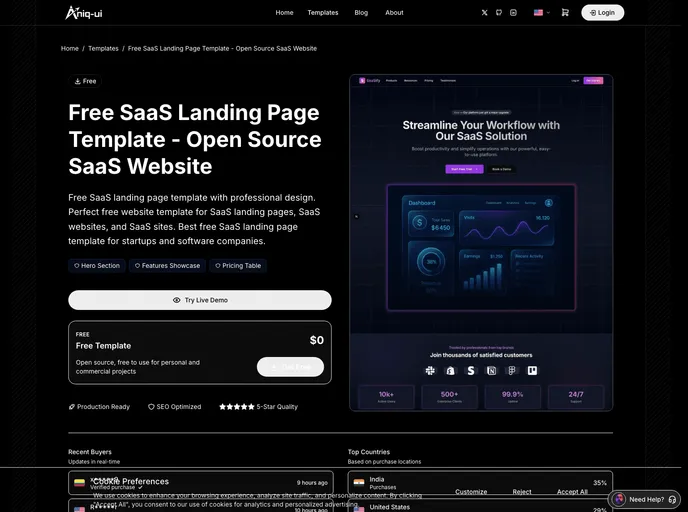Click the Free badge with download icon
Screen dimensions: 688x512
pyautogui.click(x=85, y=81)
